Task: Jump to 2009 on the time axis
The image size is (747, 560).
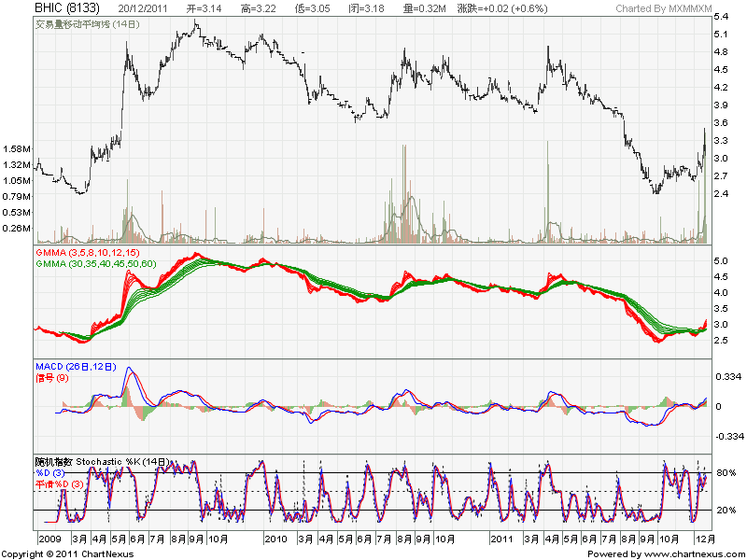Action: pyautogui.click(x=49, y=539)
